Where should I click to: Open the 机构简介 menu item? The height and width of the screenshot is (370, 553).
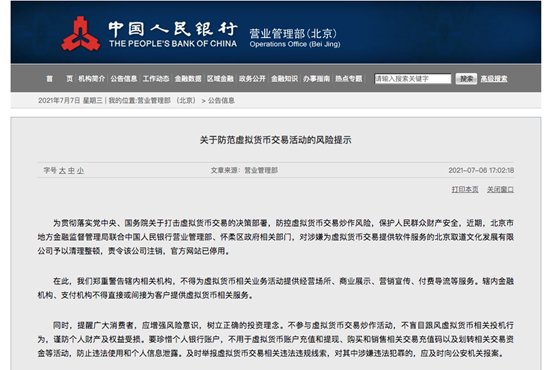tap(91, 79)
